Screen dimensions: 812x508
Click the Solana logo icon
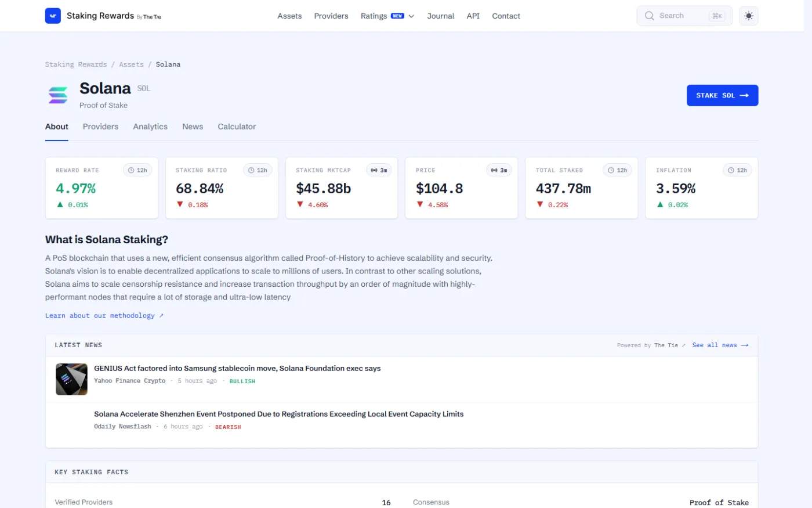point(58,95)
